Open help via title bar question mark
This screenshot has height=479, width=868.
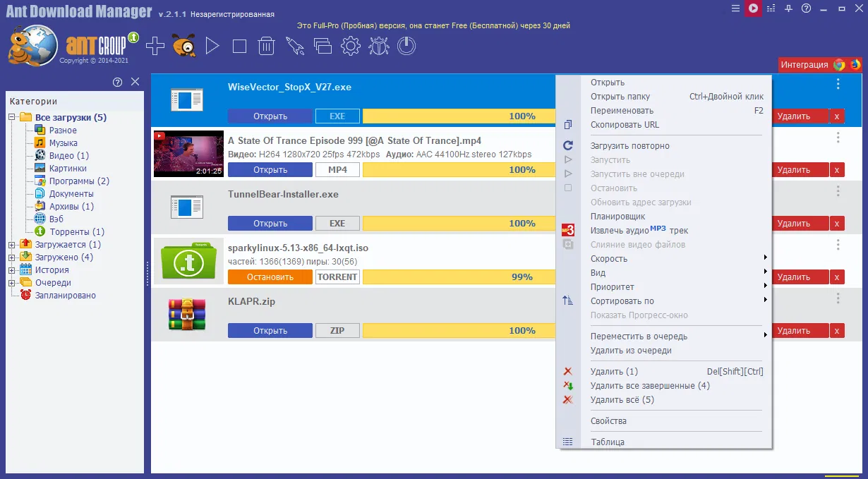(807, 8)
